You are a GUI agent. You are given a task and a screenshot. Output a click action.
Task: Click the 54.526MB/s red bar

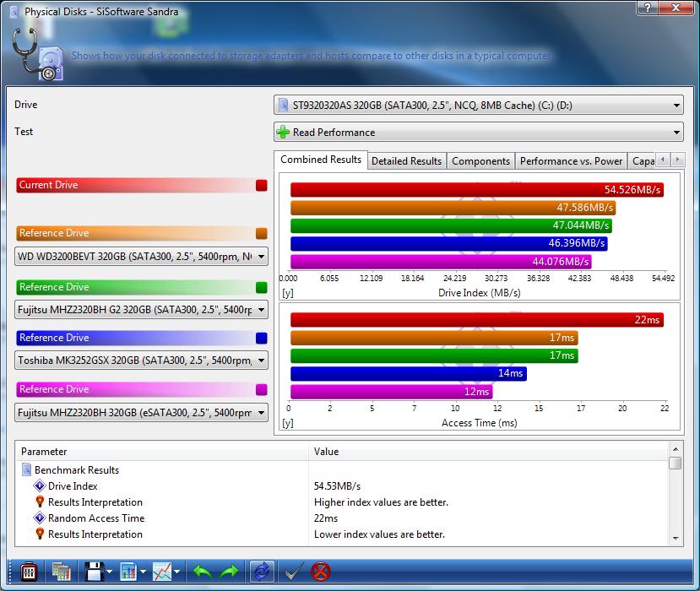[477, 189]
